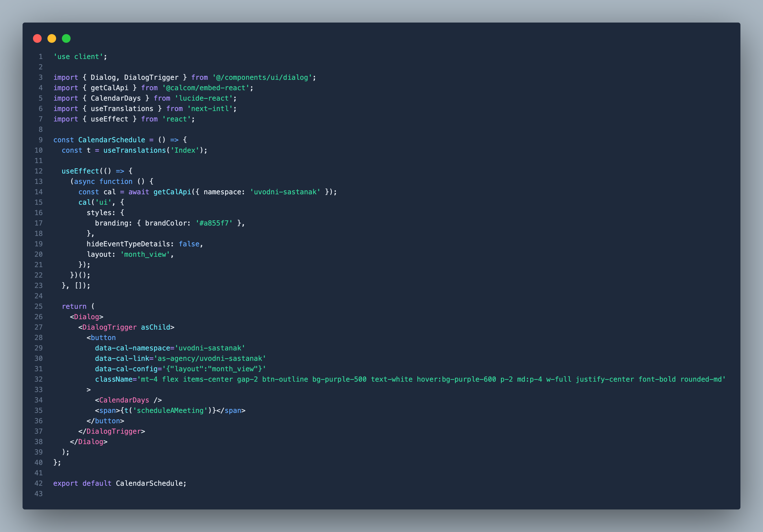
Task: Click the yellow minimize window dot
Action: pyautogui.click(x=52, y=38)
